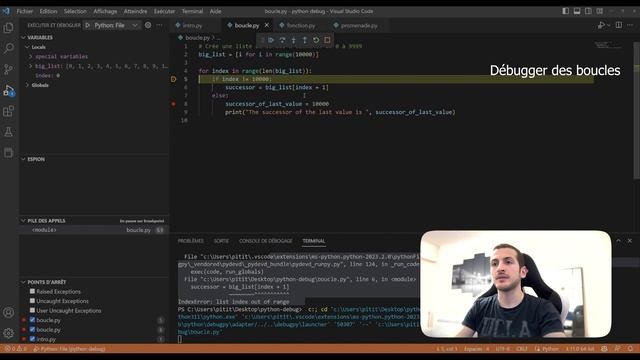The width and height of the screenshot is (640, 360).
Task: Restart the debug session with green arrow
Action: (316, 40)
